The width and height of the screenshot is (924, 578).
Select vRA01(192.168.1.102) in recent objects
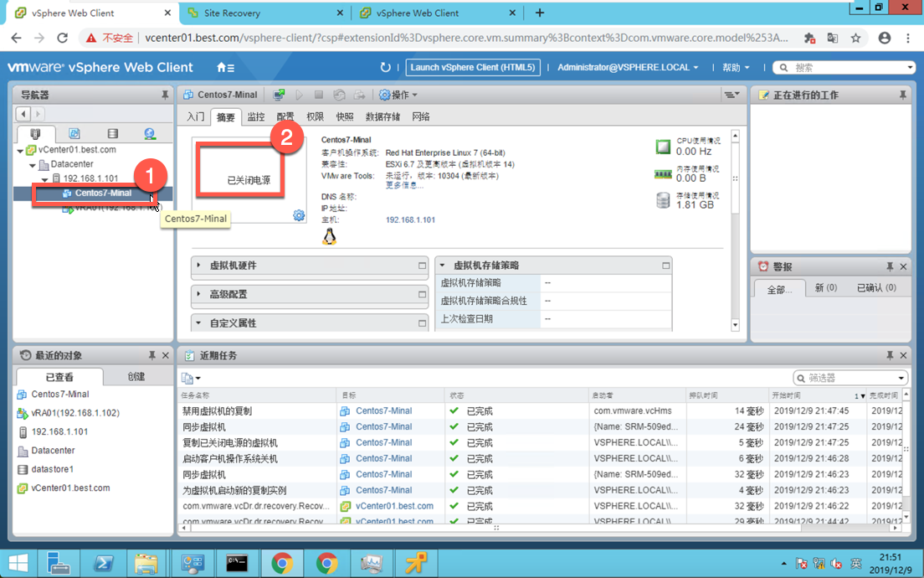coord(75,413)
